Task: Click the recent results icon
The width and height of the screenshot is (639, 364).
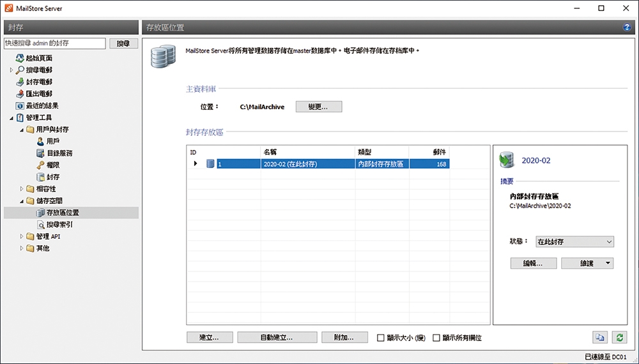Action: [20, 106]
